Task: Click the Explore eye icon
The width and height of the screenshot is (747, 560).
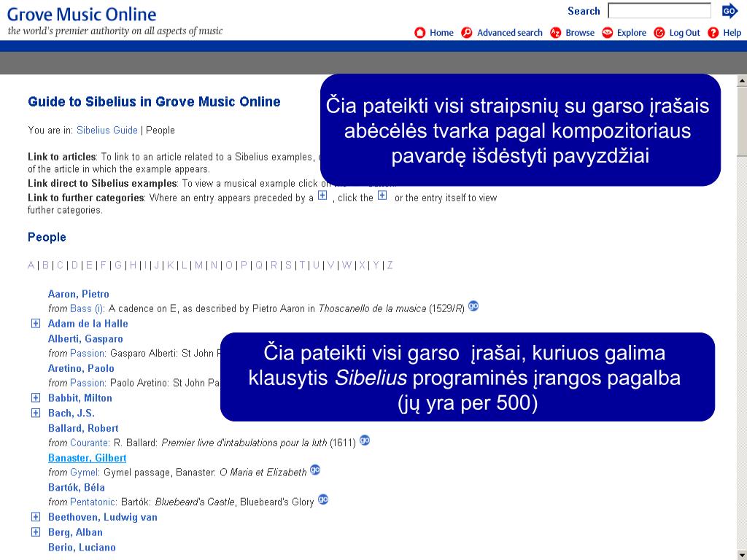Action: (x=608, y=33)
